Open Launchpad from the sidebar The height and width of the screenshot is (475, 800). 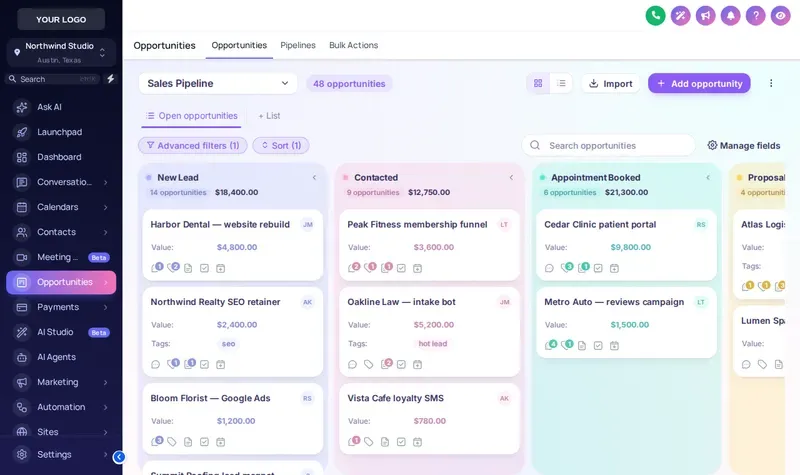click(x=61, y=132)
